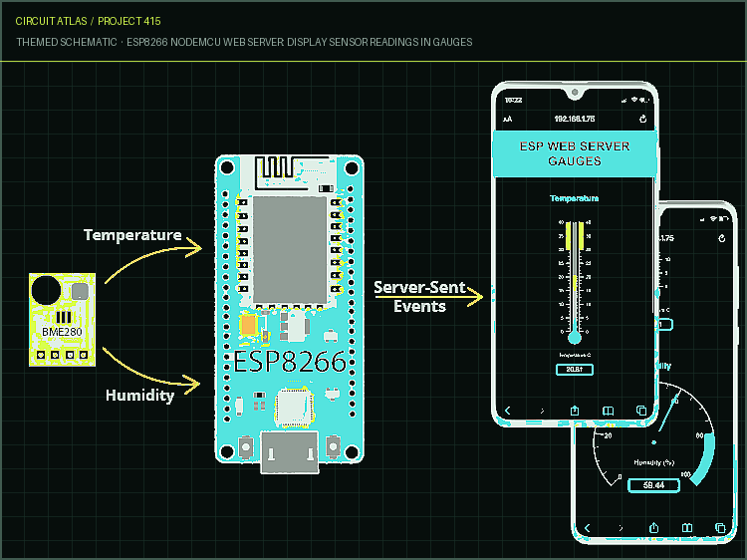
Task: Click the right push button beside the USB port
Action: point(333,447)
